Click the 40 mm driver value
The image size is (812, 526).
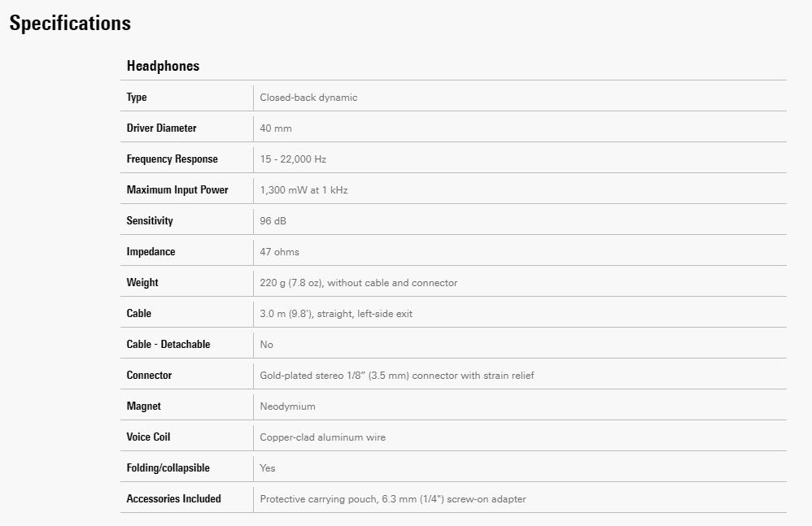[x=276, y=128]
